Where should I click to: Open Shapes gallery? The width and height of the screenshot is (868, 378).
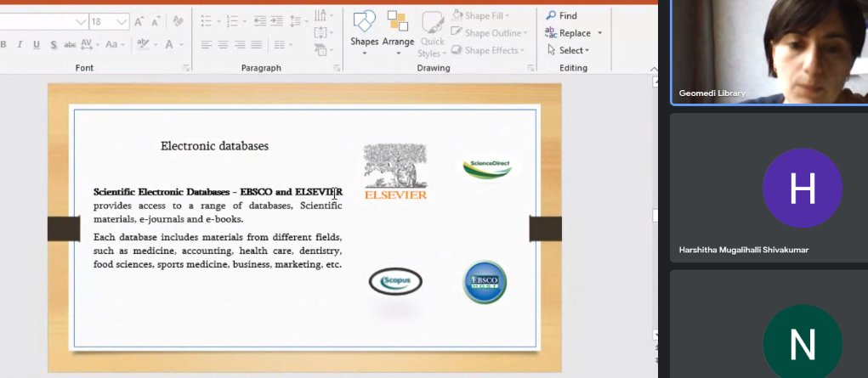pos(364,32)
